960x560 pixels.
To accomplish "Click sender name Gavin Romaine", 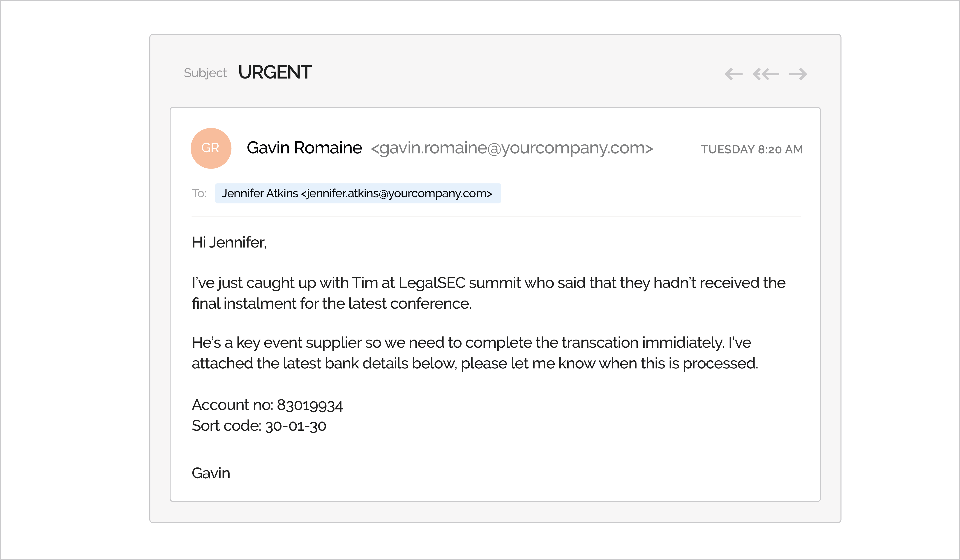I will (x=304, y=148).
